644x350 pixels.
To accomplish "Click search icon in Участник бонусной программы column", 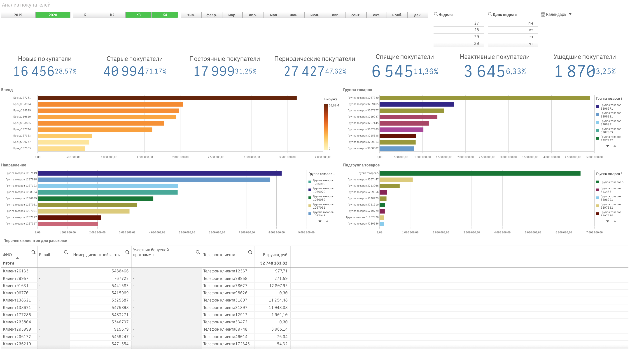I will click(198, 252).
